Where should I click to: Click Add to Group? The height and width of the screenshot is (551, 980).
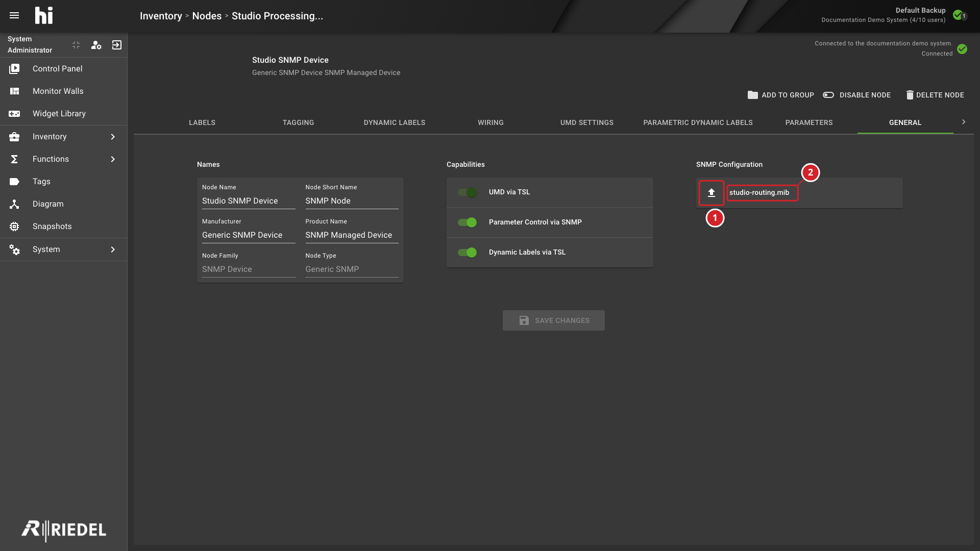(x=781, y=95)
